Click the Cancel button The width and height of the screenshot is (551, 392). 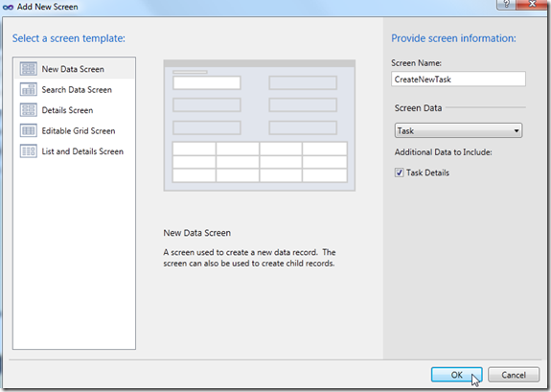[514, 375]
